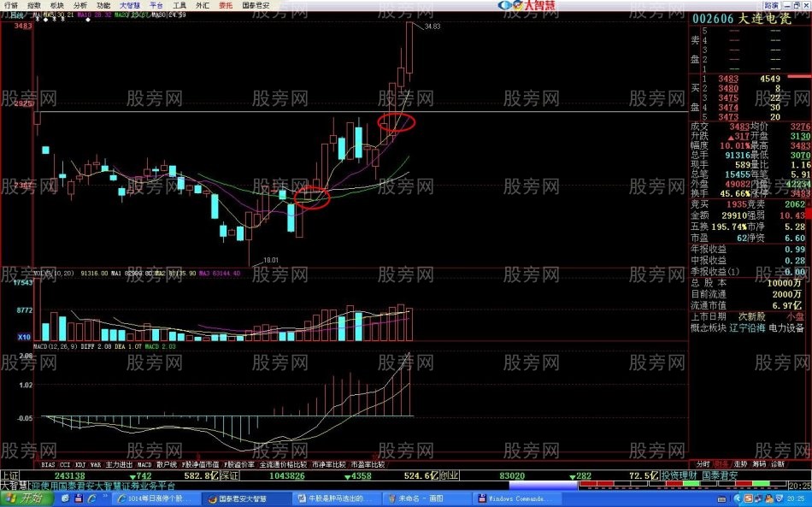
Task: Open the 委托 menu
Action: [226, 5]
